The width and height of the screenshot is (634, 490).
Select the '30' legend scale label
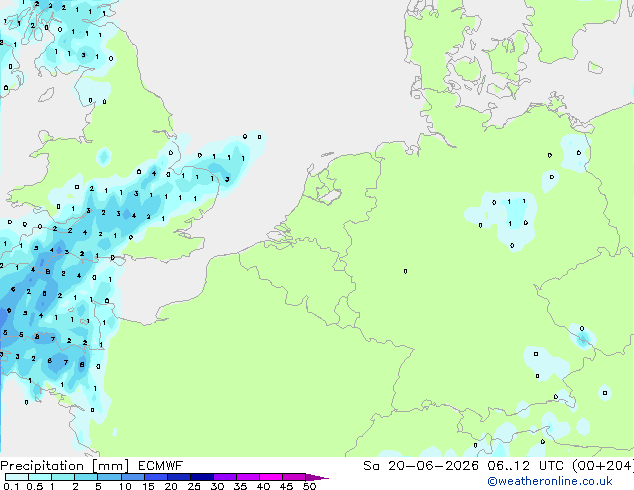pyautogui.click(x=217, y=486)
